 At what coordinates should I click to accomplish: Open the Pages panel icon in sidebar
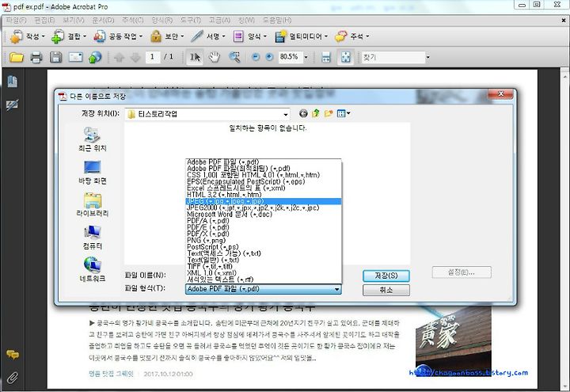pos(13,82)
